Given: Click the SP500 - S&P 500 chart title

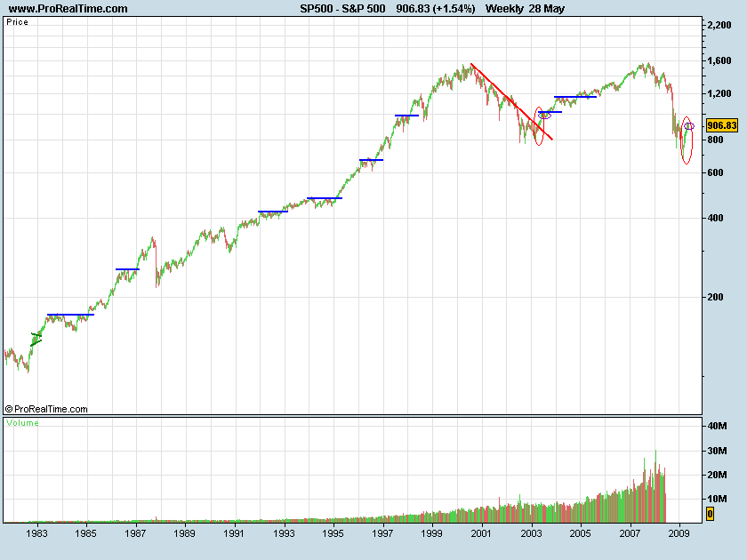Looking at the screenshot, I should (342, 9).
